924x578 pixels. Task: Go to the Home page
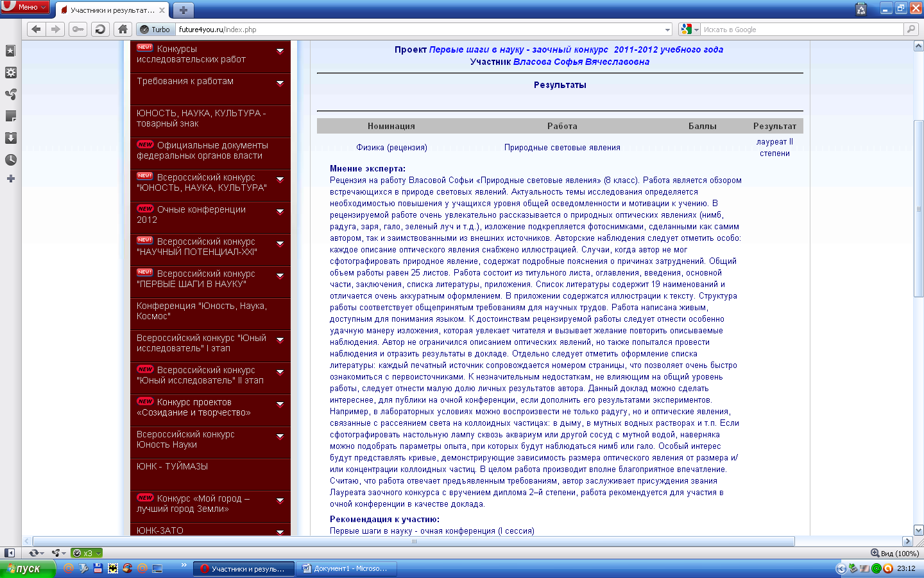click(x=123, y=29)
